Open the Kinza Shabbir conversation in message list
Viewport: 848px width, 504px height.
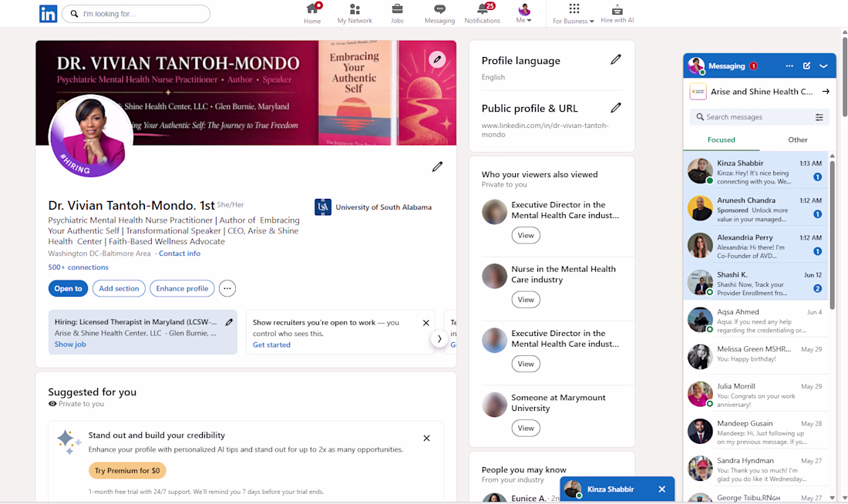pos(755,171)
